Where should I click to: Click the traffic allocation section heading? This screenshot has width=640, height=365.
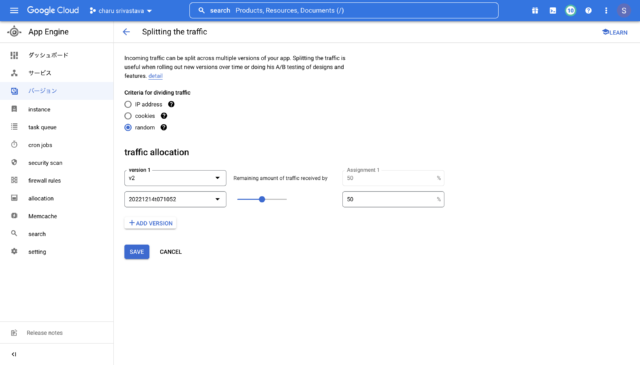[157, 152]
